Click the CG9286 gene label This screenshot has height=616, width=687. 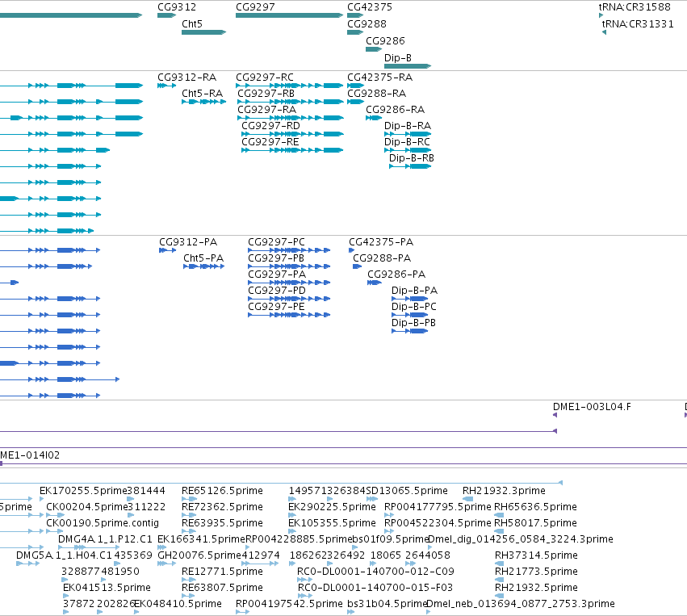pyautogui.click(x=385, y=41)
